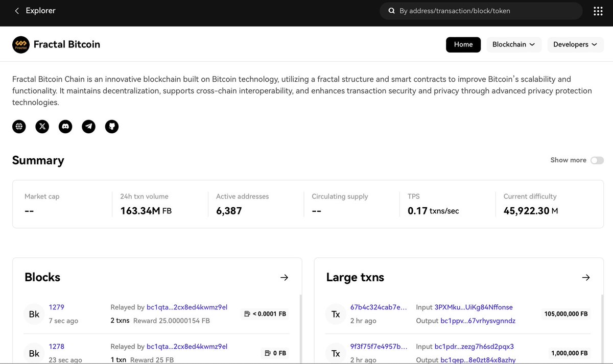Open the apps grid menu icon
613x364 pixels.
point(598,11)
